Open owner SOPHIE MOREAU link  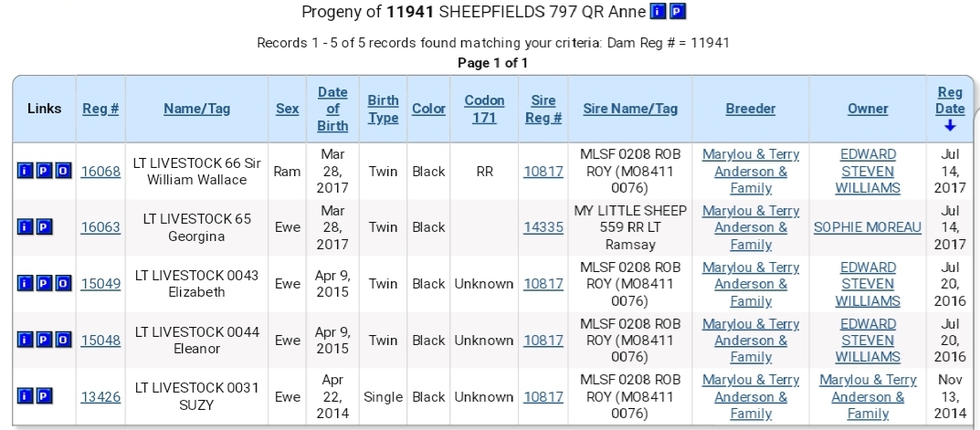coord(868,227)
